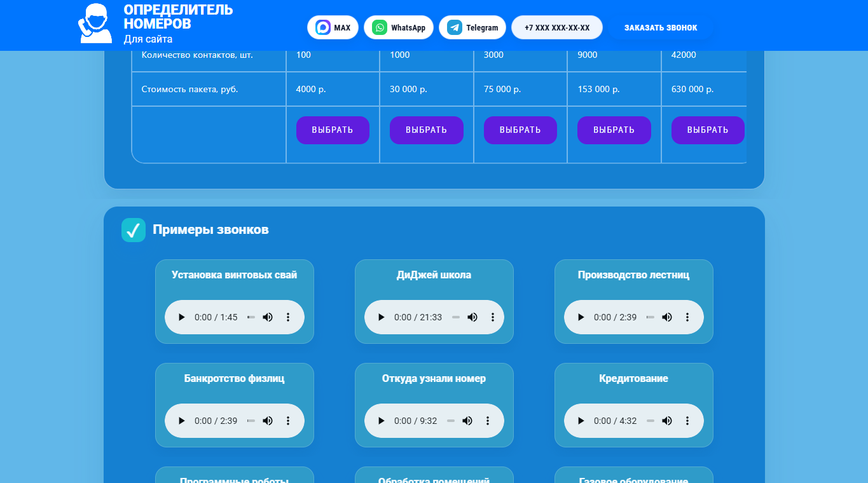
Task: Click ЗАКАЗАТЬ ЗВОНОК button
Action: click(x=661, y=27)
